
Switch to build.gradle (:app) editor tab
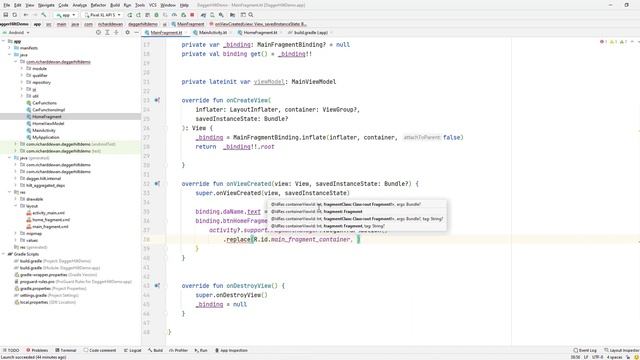311,32
